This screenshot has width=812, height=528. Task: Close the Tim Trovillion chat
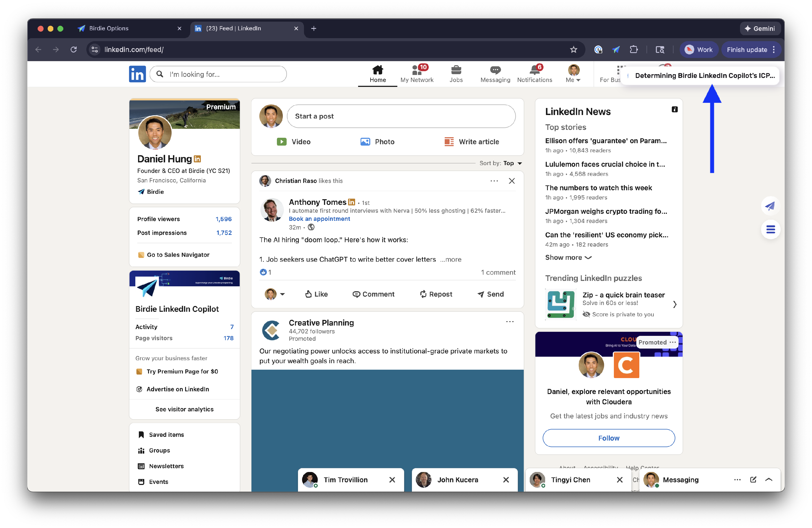[x=392, y=480]
